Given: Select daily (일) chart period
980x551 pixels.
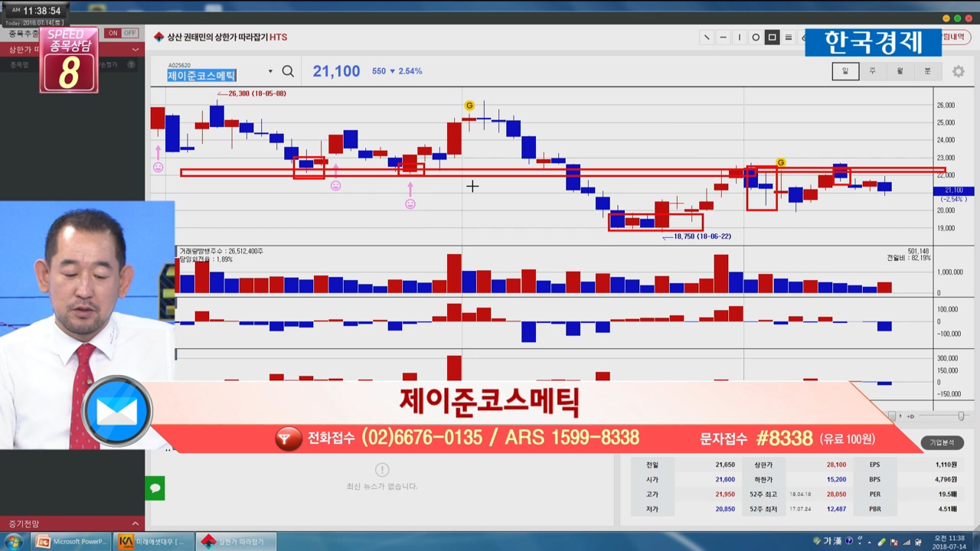Looking at the screenshot, I should 845,71.
